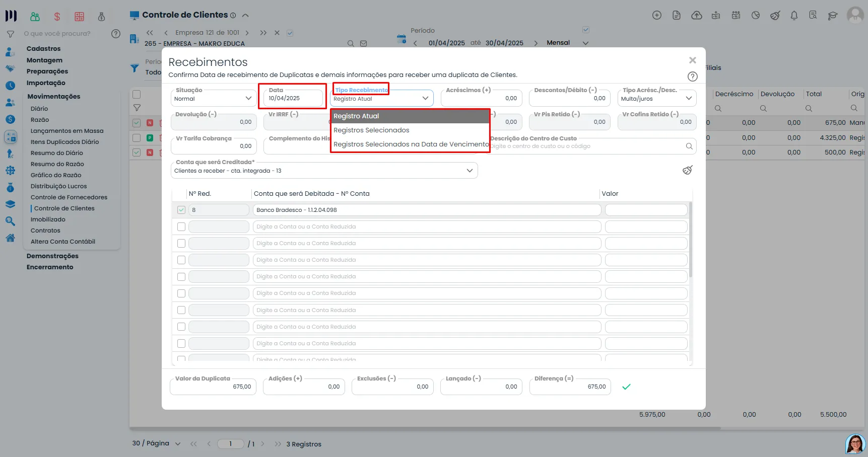
Task: Select Registros Selecionados option
Action: [x=410, y=130]
